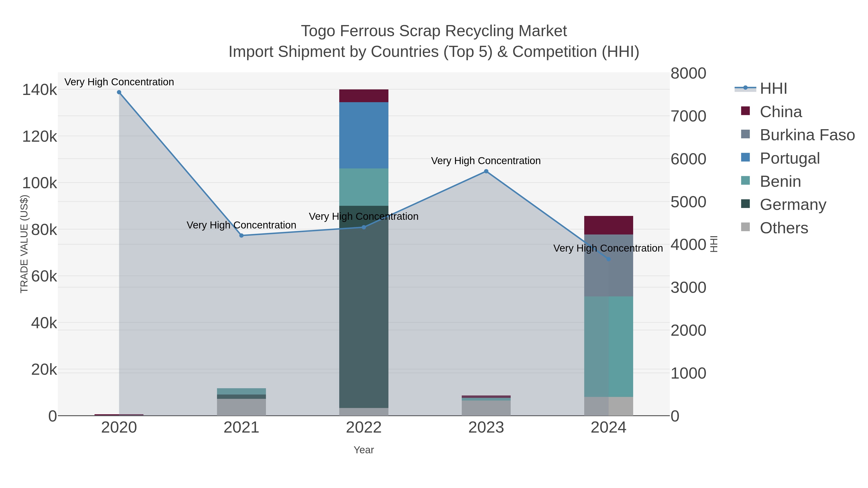Toggle Burkina Faso legend label
The image size is (868, 488).
pyautogui.click(x=807, y=135)
